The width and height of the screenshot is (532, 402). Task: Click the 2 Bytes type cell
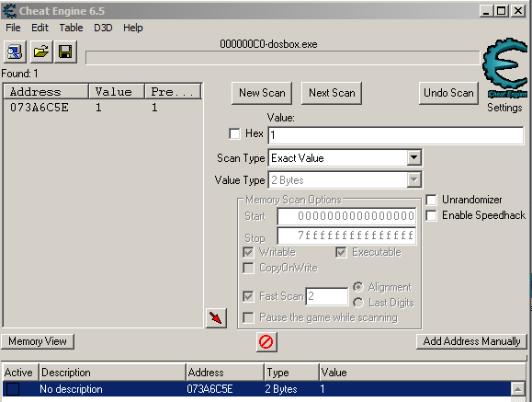[281, 389]
